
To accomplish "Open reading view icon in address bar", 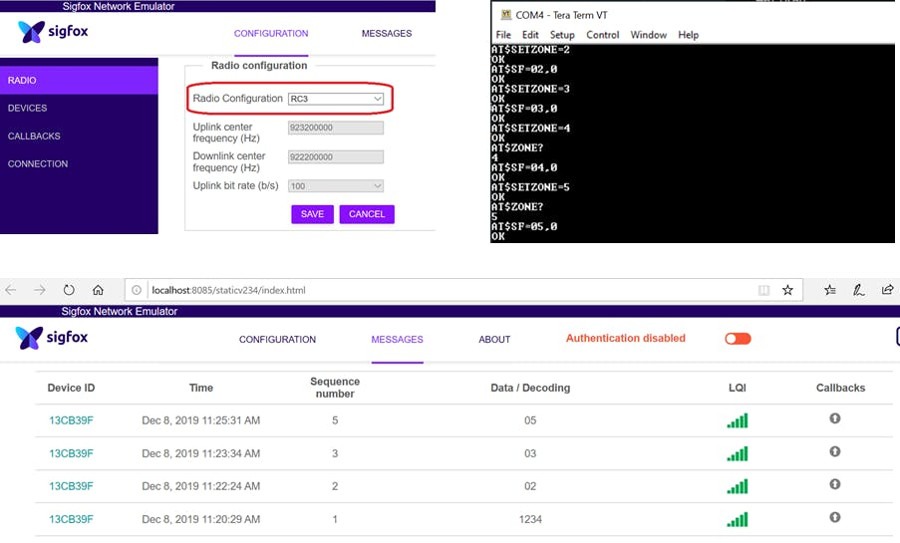I will point(763,290).
